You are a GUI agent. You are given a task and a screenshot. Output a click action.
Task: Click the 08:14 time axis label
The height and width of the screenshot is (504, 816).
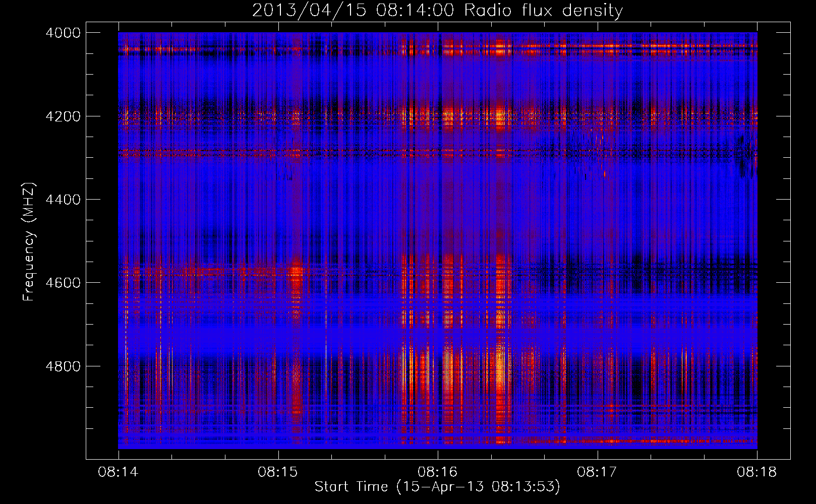point(118,472)
